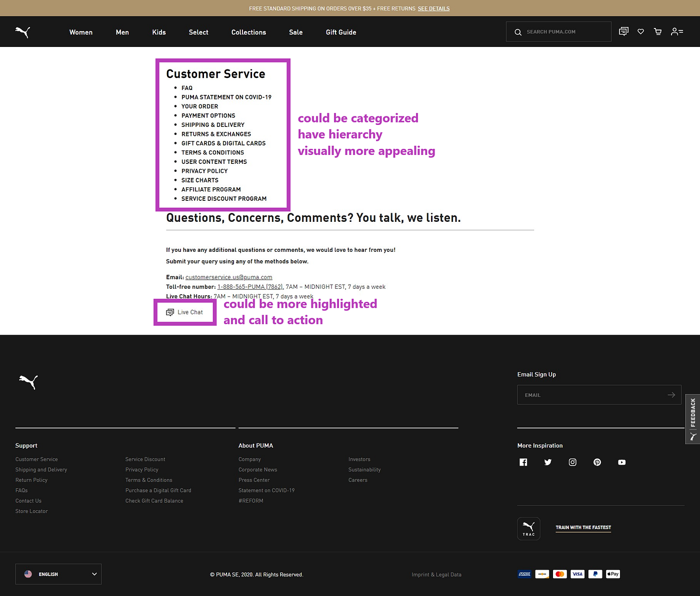The height and width of the screenshot is (596, 700).
Task: Open the account profile icon
Action: point(677,31)
